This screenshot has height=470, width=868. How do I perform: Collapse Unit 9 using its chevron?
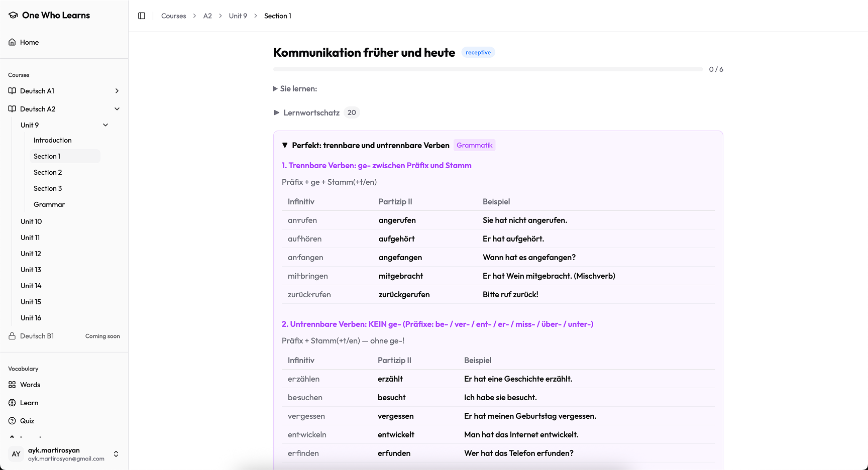[x=105, y=125]
